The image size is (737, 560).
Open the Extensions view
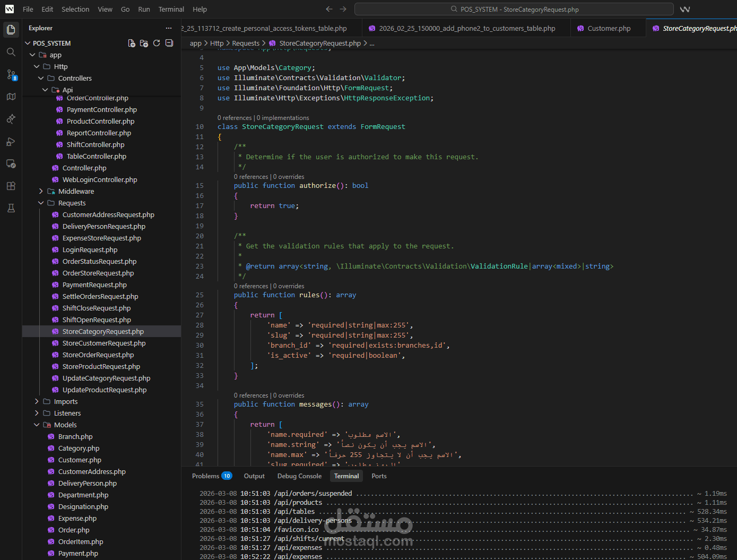click(x=11, y=186)
